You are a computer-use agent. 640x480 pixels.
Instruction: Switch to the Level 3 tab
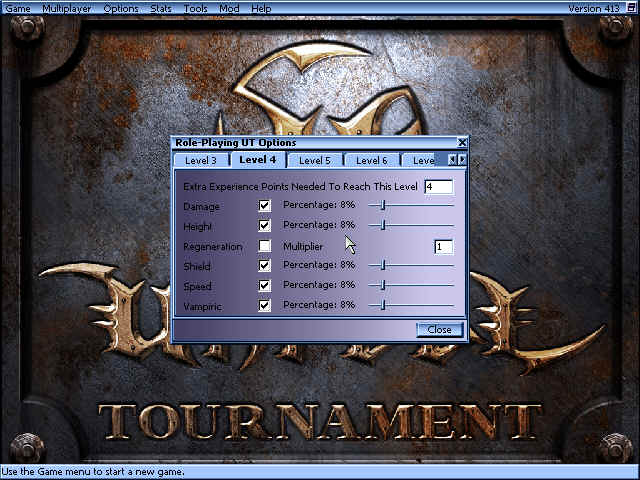(x=201, y=160)
